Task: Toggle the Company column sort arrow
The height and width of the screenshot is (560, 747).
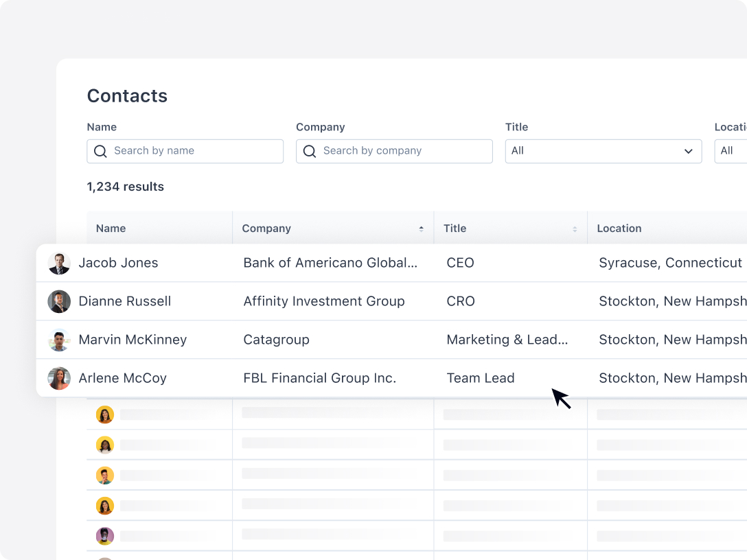Action: (422, 228)
